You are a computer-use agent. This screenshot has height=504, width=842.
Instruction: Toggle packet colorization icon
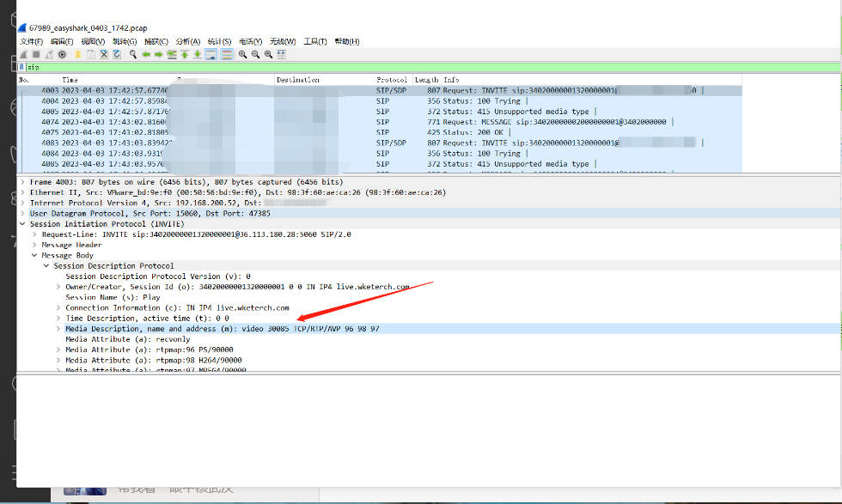pos(227,54)
